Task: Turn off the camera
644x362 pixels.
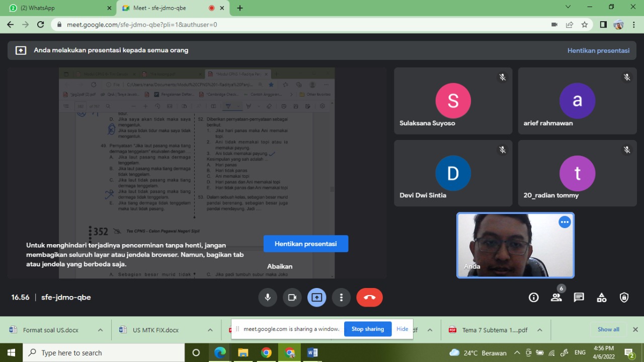Action: pyautogui.click(x=292, y=298)
